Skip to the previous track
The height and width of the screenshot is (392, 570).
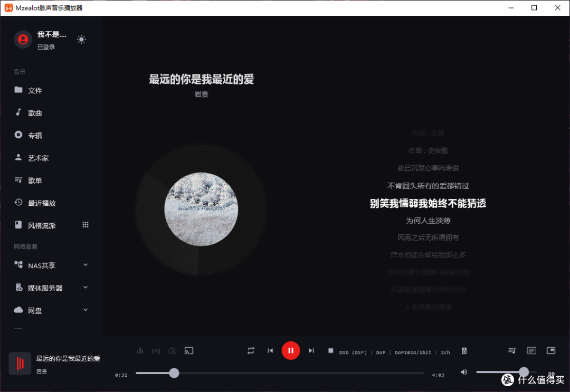point(270,350)
